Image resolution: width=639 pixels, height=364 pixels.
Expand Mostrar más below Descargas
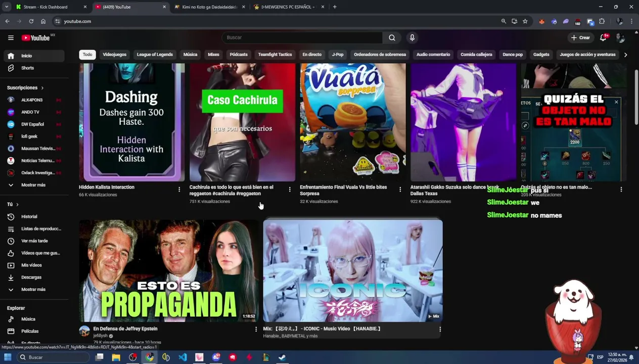(33, 289)
